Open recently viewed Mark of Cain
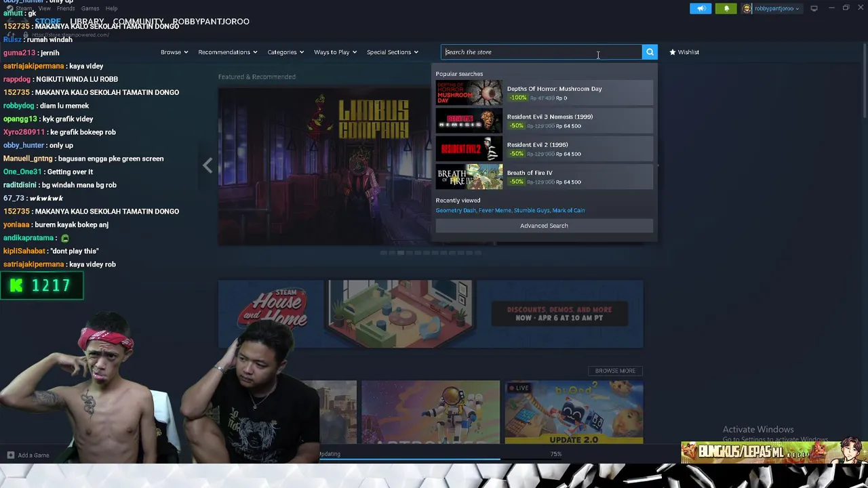The height and width of the screenshot is (488, 868). coord(568,210)
